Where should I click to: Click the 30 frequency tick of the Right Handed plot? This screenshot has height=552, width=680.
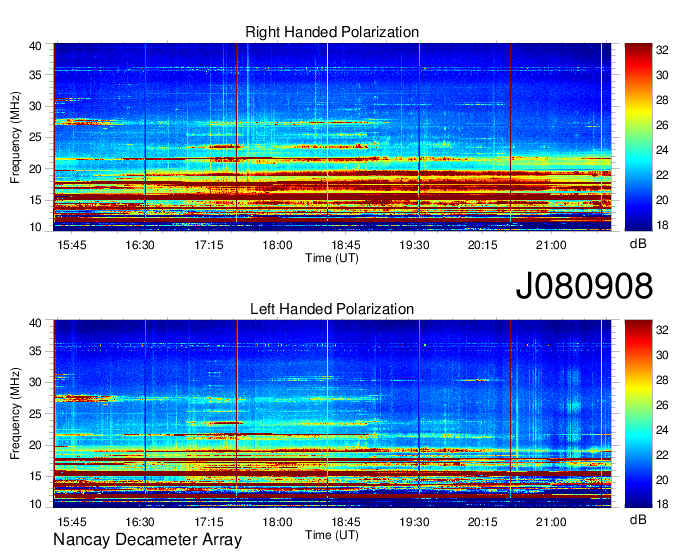pos(35,106)
